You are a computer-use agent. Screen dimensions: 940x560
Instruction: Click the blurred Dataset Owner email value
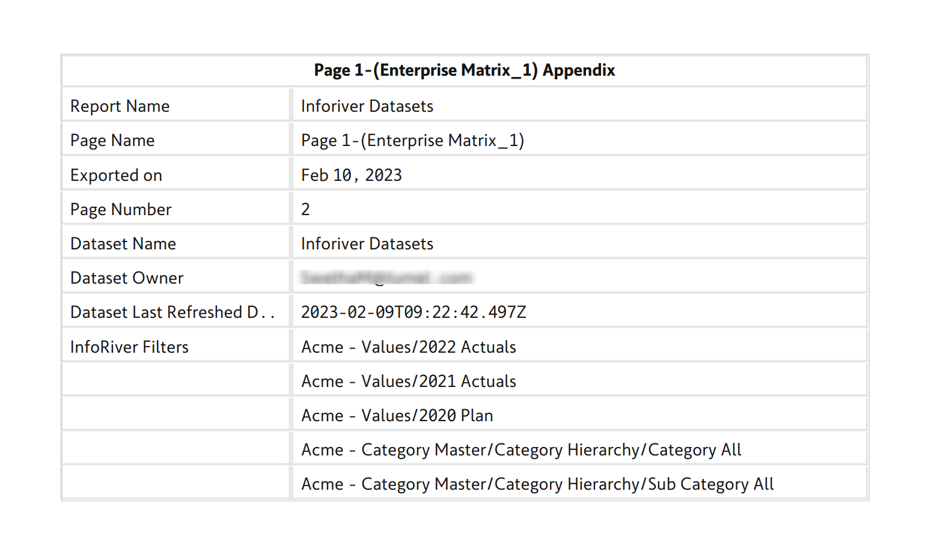pos(386,278)
